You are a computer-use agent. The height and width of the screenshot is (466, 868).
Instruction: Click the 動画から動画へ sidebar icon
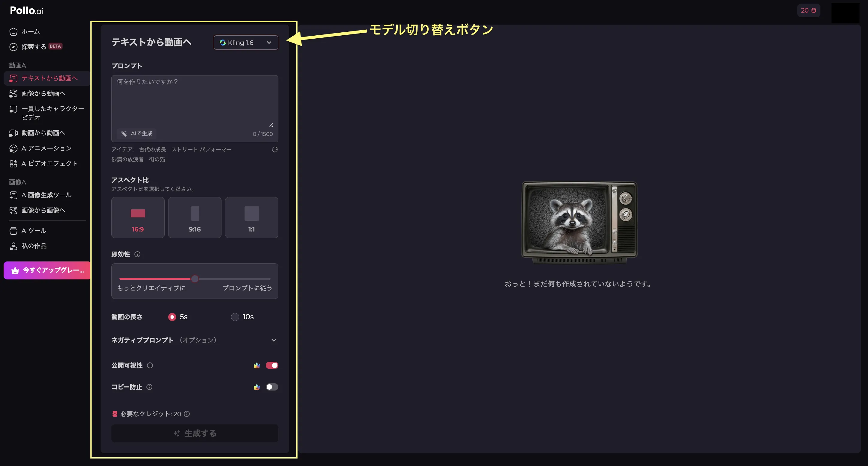click(13, 133)
